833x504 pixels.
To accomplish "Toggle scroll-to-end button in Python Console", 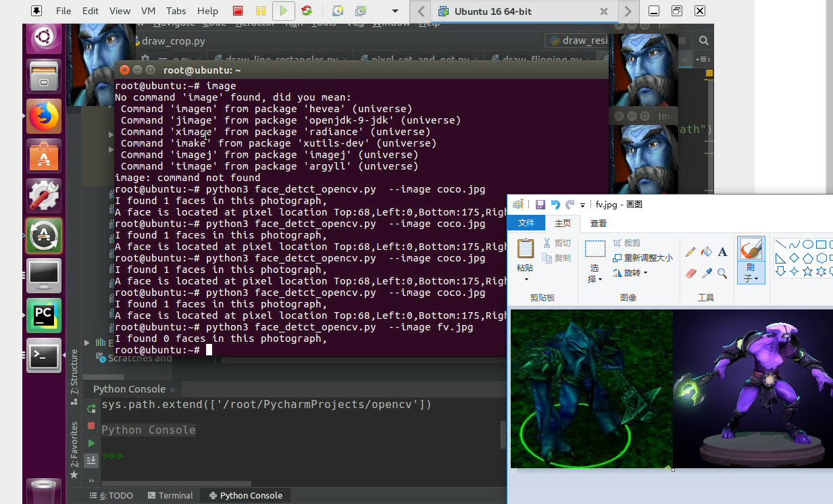I will point(91,460).
